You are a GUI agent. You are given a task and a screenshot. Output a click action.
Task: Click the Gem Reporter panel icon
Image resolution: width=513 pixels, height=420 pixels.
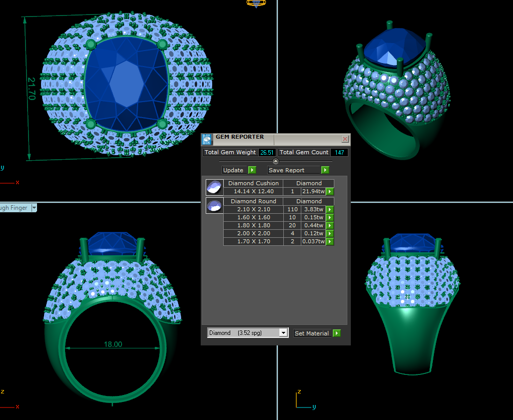click(x=206, y=140)
